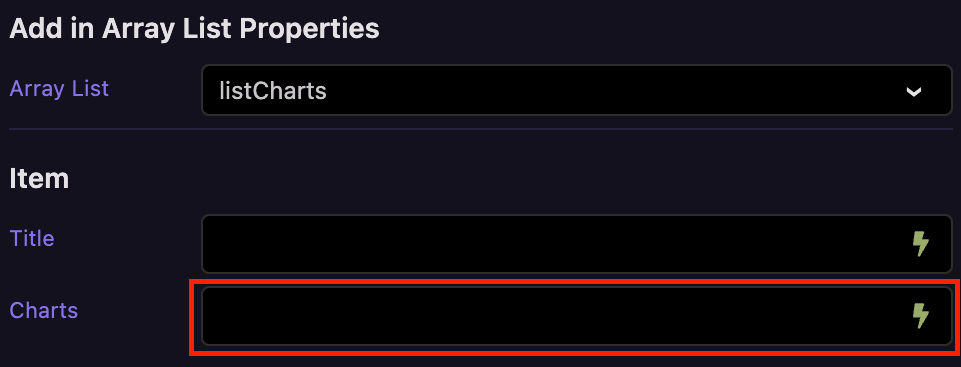Click the lightning bolt icon in Charts field
The width and height of the screenshot is (961, 367).
coord(921,316)
